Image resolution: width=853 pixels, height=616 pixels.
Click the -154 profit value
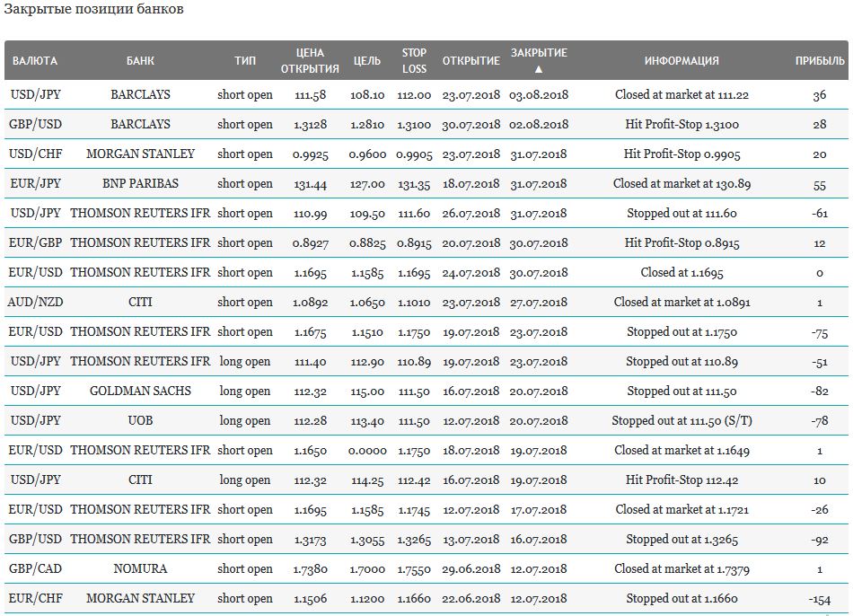point(820,599)
